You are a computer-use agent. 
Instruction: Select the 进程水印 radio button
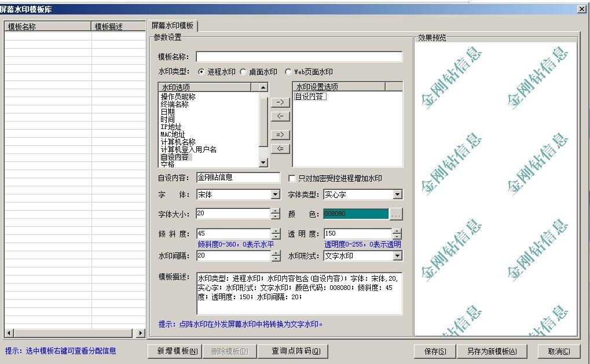point(201,72)
